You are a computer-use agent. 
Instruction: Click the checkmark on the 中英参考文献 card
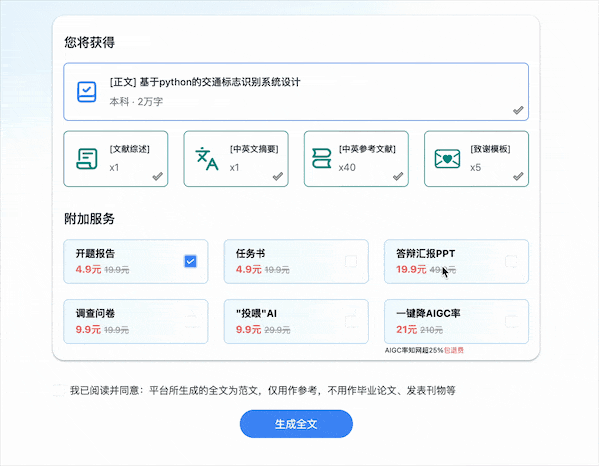tap(398, 176)
